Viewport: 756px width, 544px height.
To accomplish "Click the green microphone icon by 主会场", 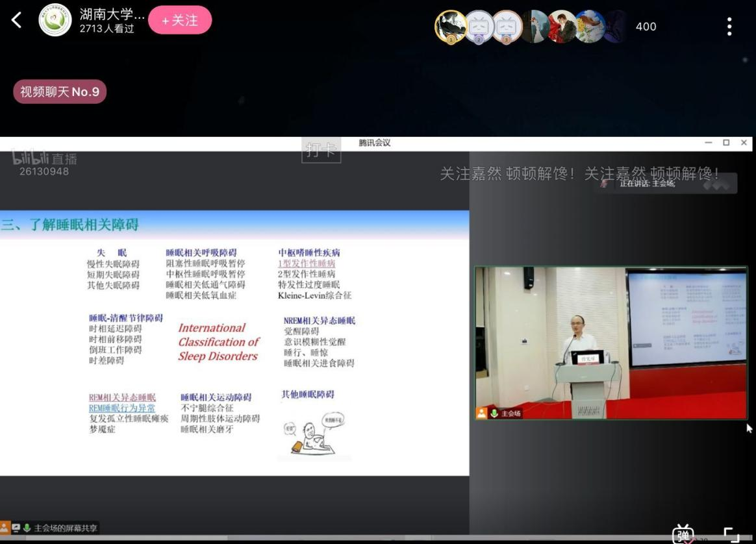I will point(494,414).
